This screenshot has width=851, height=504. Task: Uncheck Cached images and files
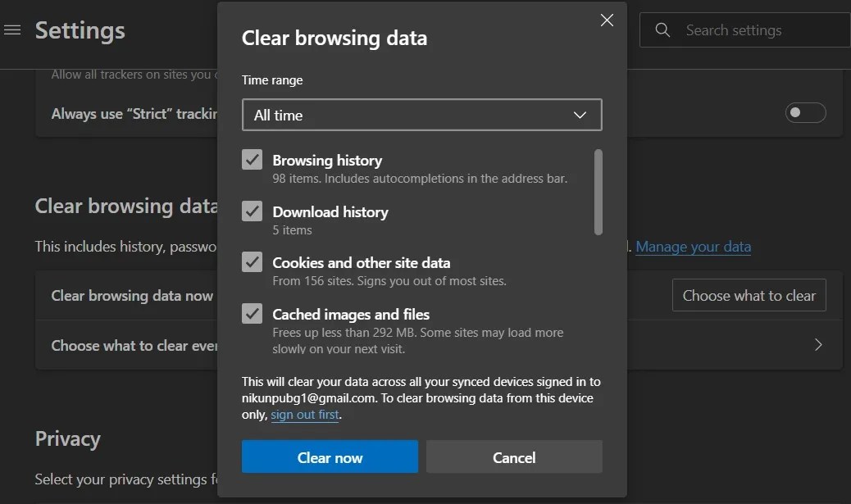(x=252, y=314)
